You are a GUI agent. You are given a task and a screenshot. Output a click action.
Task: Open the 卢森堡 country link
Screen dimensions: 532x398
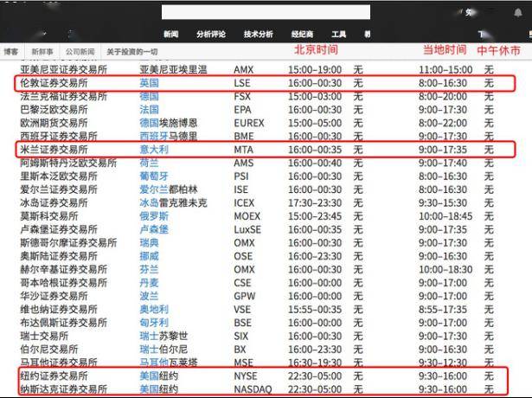154,229
